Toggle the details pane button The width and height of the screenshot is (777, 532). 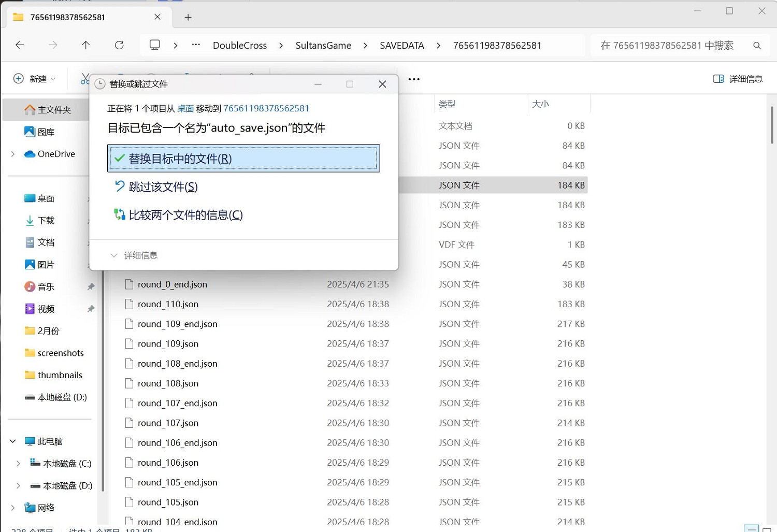(x=738, y=79)
